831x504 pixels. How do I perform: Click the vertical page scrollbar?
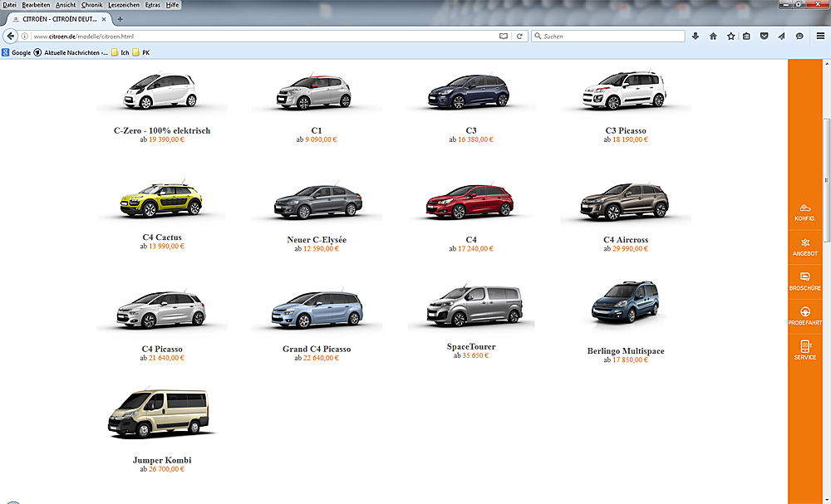[826, 180]
